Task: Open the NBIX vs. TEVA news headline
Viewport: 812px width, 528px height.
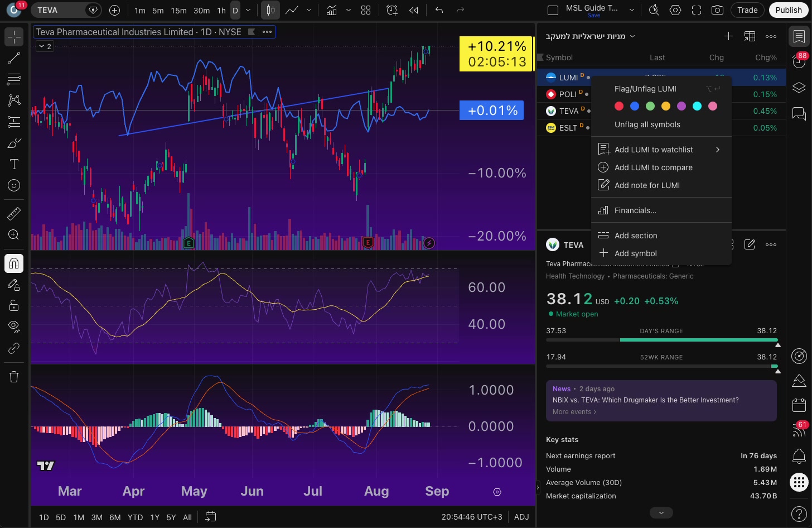Action: [x=645, y=400]
